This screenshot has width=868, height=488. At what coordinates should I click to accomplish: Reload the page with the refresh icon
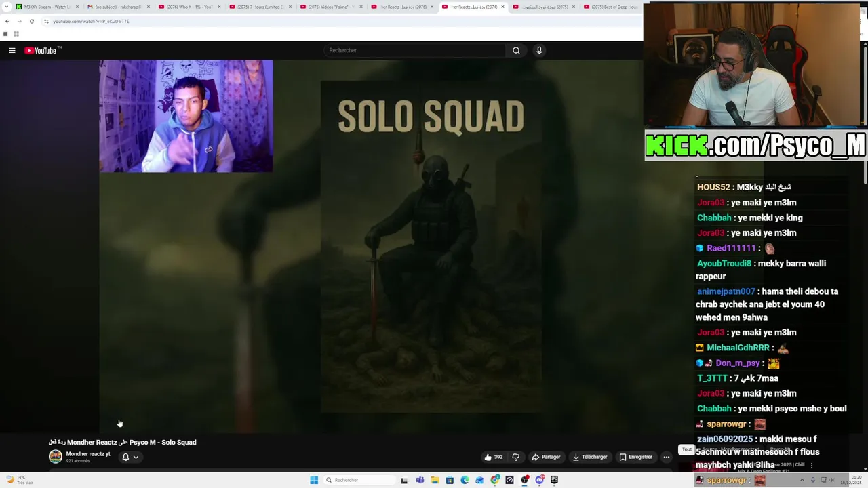32,21
